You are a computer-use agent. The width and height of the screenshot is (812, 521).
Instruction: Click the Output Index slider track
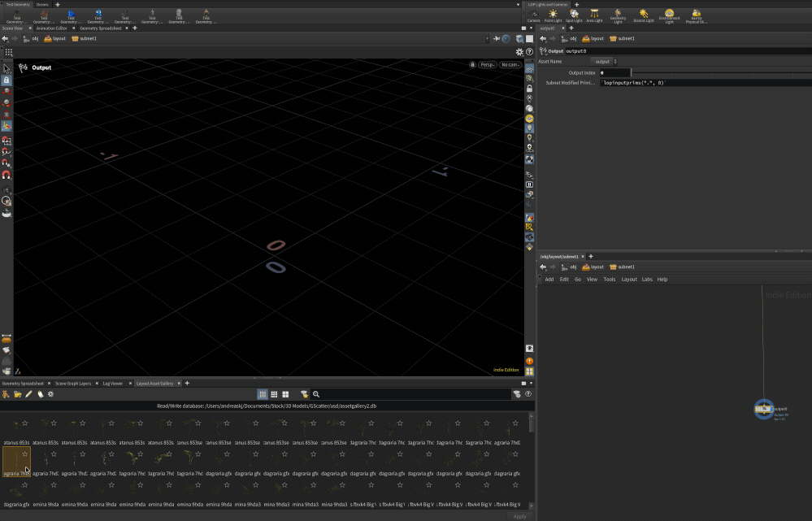tap(715, 73)
